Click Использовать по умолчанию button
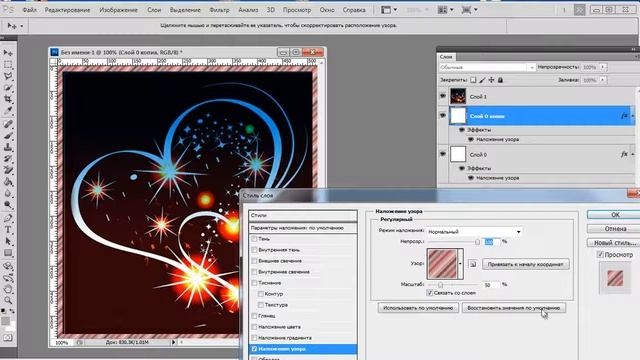The width and height of the screenshot is (640, 360). pos(418,308)
